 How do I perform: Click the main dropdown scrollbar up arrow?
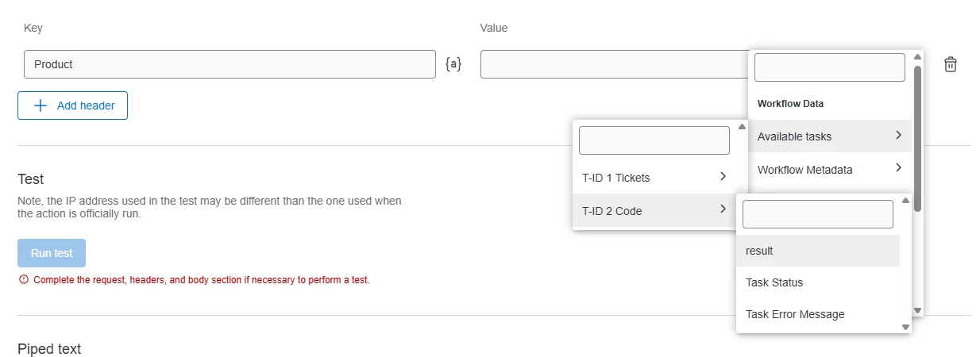tap(917, 57)
